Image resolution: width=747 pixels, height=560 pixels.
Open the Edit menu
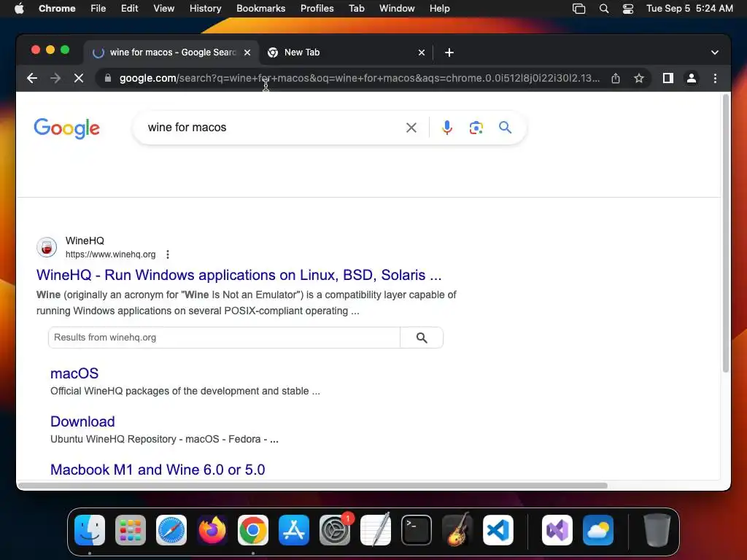click(x=129, y=9)
